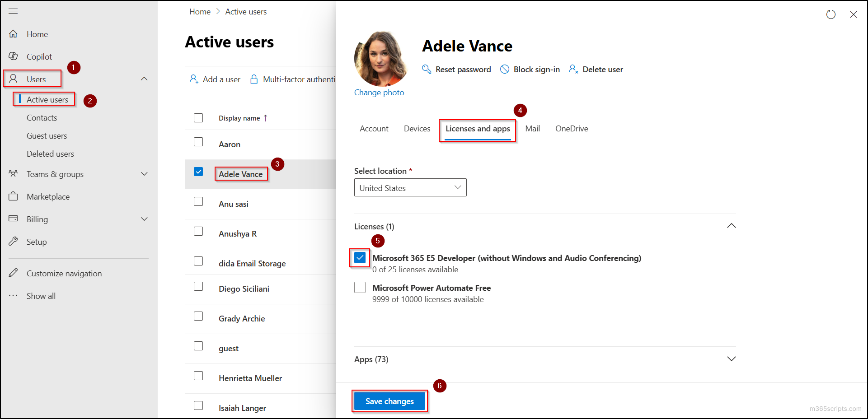Toggle the select-all users checkbox

pyautogui.click(x=198, y=118)
